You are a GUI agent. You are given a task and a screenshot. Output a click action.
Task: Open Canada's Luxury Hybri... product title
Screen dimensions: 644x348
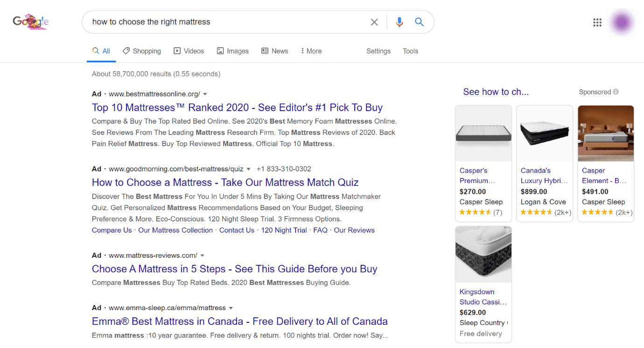tap(545, 176)
